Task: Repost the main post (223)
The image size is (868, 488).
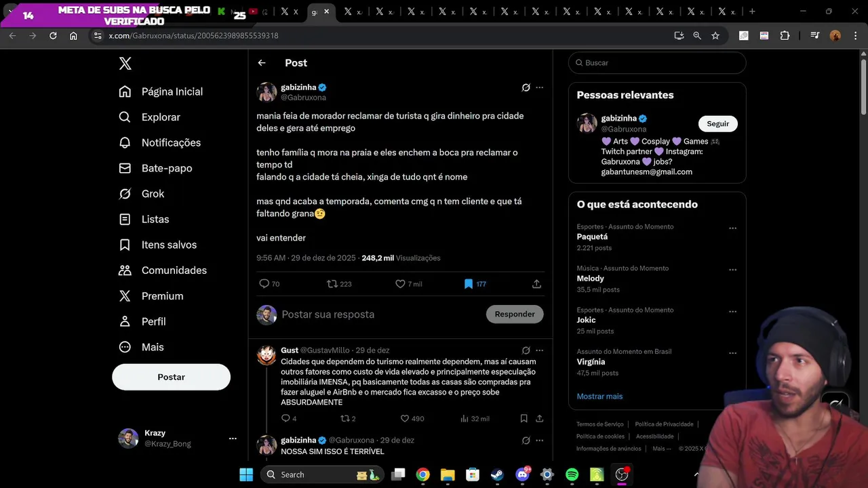Action: [339, 284]
